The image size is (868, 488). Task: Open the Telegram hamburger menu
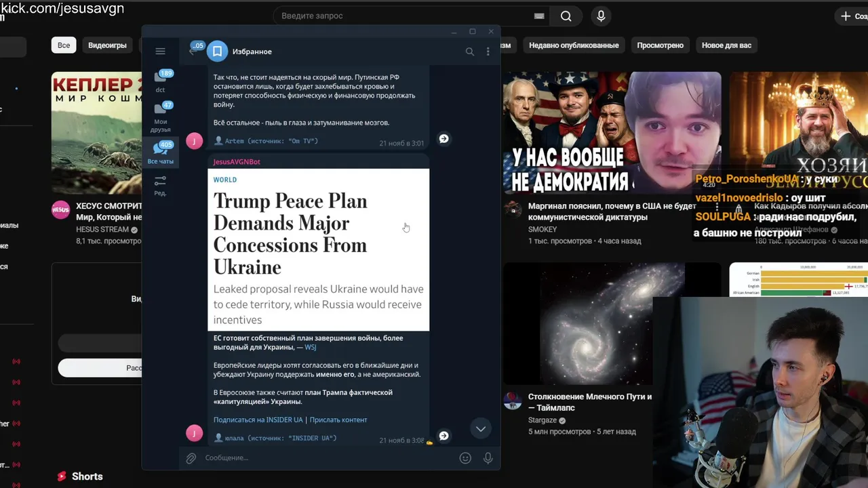click(x=160, y=52)
